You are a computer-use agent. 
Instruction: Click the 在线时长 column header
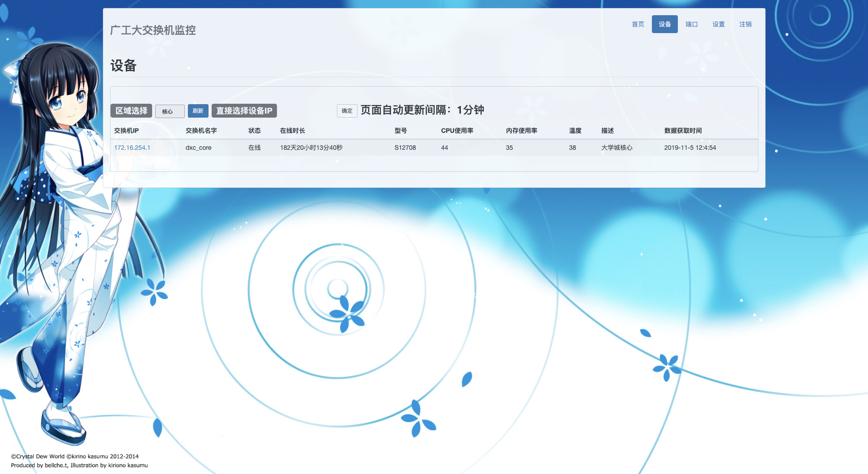pyautogui.click(x=292, y=131)
